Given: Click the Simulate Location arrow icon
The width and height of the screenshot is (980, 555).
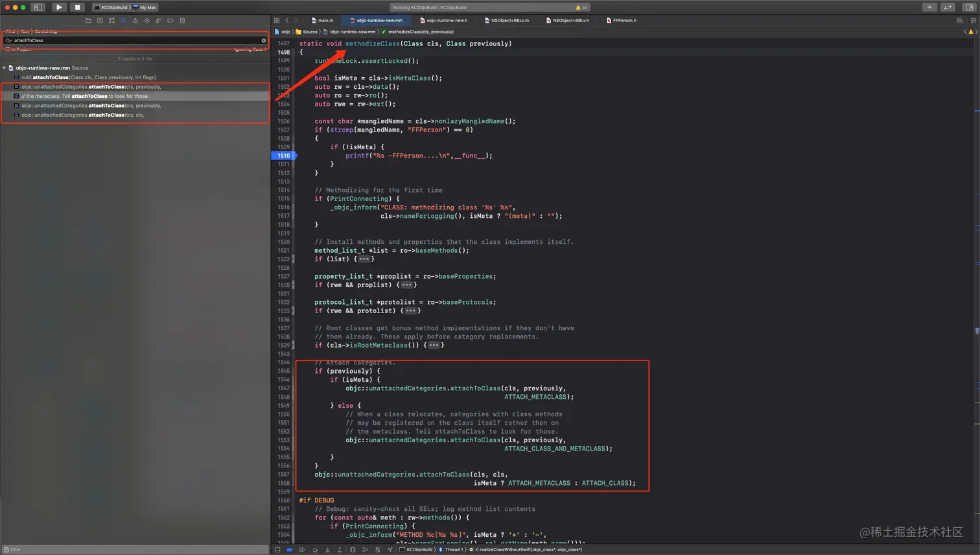Looking at the screenshot, I should click(390, 550).
